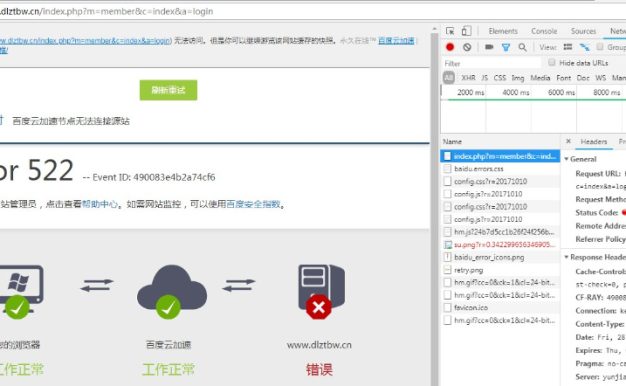Select the failed su.png request in red
The width and height of the screenshot is (626, 386).
point(500,244)
